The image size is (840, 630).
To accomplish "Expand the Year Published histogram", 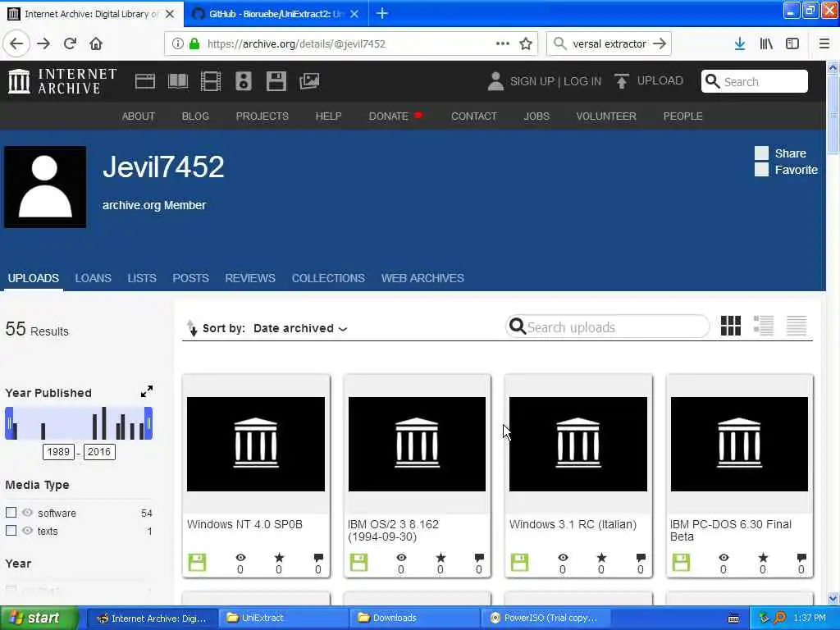I will (x=146, y=391).
